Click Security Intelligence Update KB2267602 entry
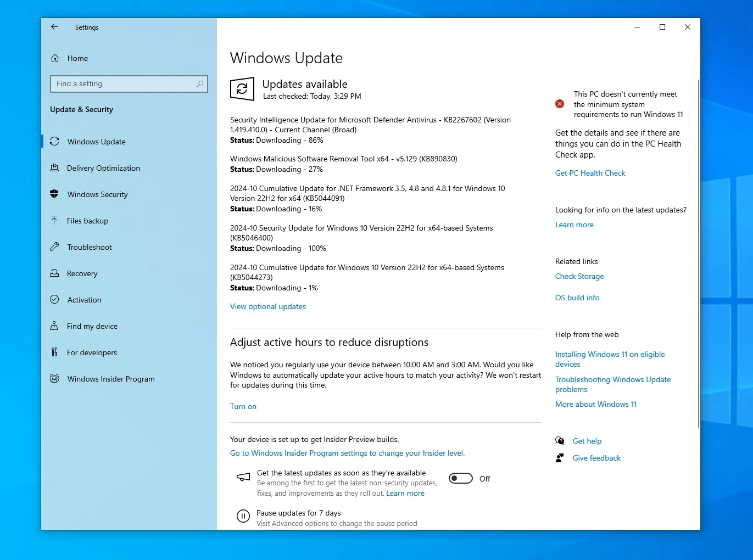 pos(370,125)
